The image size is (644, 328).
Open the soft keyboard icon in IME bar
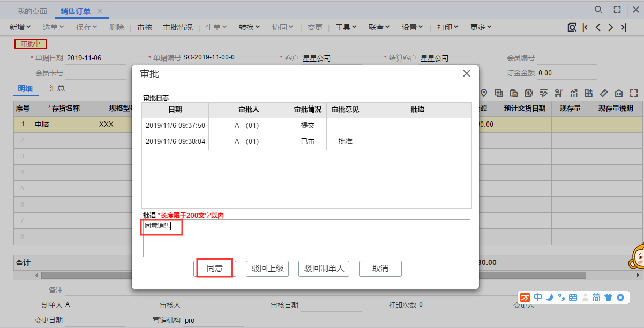tap(573, 298)
